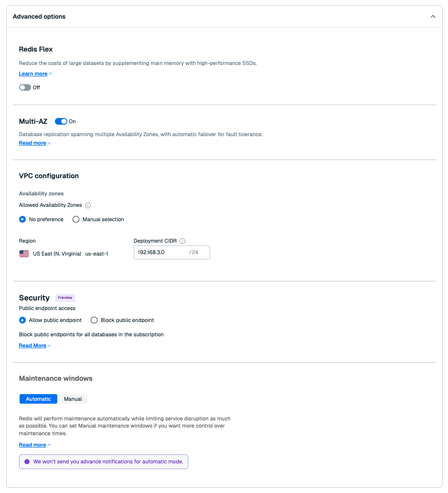The height and width of the screenshot is (493, 448).
Task: Switch to Manual maintenance windows tab
Action: (x=73, y=399)
